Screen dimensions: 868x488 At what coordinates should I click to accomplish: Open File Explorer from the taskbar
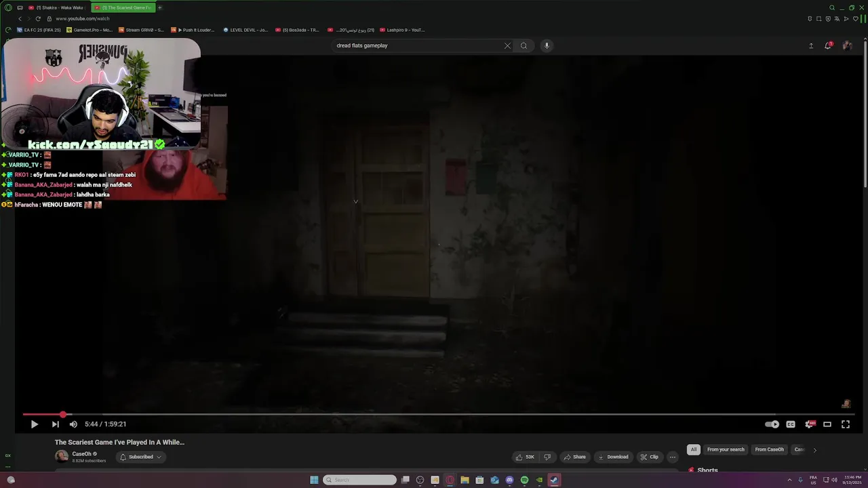click(x=465, y=480)
